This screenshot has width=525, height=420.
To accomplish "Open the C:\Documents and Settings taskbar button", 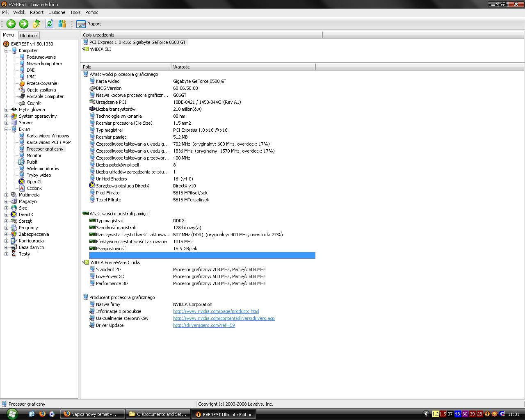I will pyautogui.click(x=158, y=414).
